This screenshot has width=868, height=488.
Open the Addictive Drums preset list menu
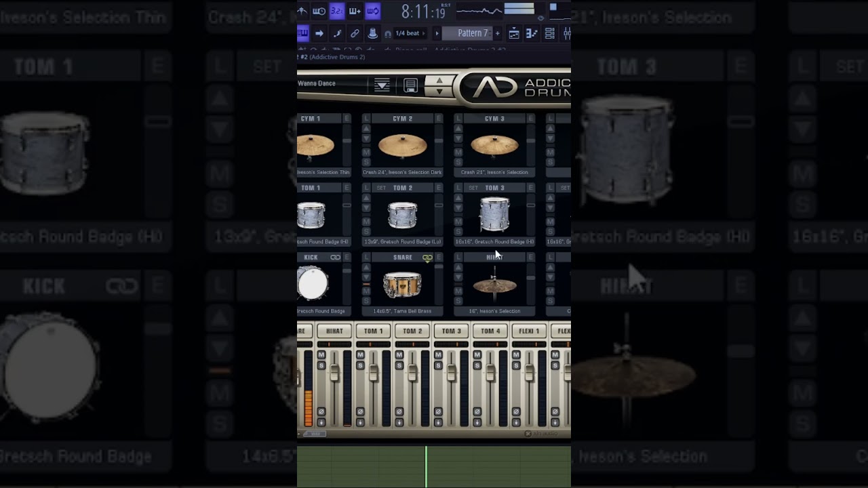[382, 85]
